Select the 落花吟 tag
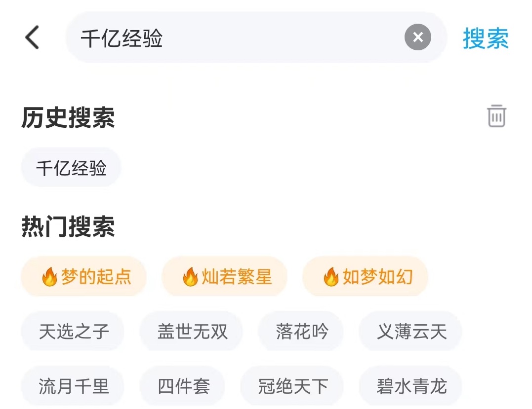Viewport: 532px width, 409px height. 301,331
